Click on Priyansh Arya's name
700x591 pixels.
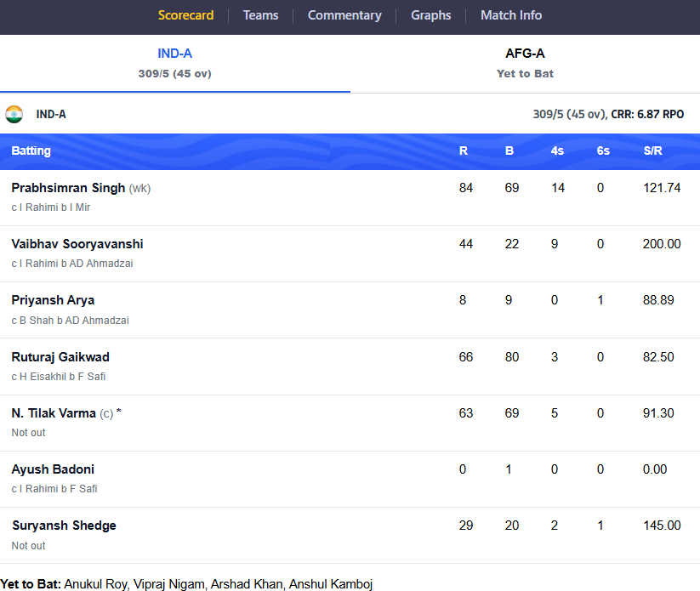point(53,300)
